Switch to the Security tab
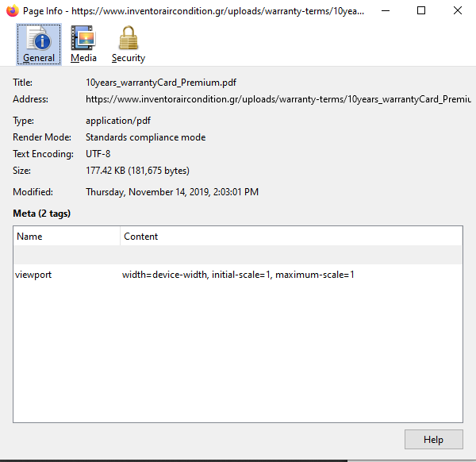This screenshot has width=476, height=462. 129,44
